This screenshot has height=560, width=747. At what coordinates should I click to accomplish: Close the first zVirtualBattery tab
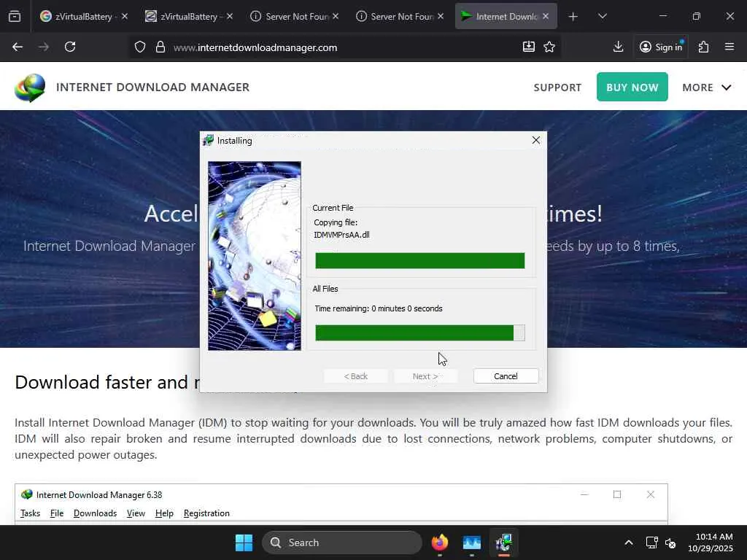click(x=124, y=16)
